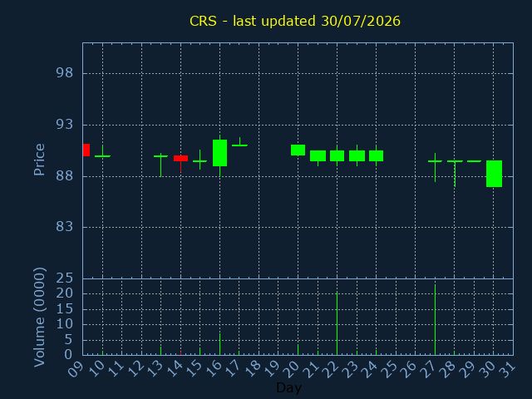The image size is (532, 399).
Task: Select the green candlestick at day 24
Action: coord(376,155)
